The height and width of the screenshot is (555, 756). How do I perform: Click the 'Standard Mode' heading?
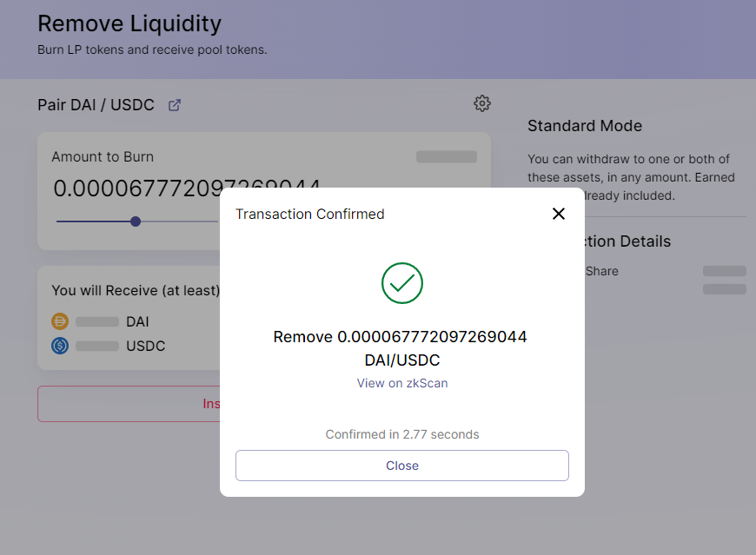(x=584, y=126)
